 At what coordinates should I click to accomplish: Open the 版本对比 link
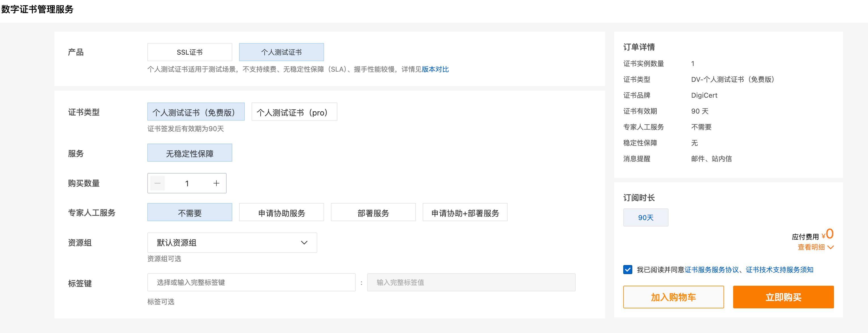pos(435,69)
